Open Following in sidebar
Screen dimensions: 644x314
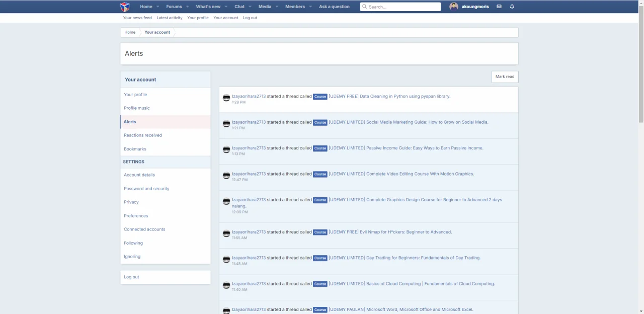coord(166,243)
